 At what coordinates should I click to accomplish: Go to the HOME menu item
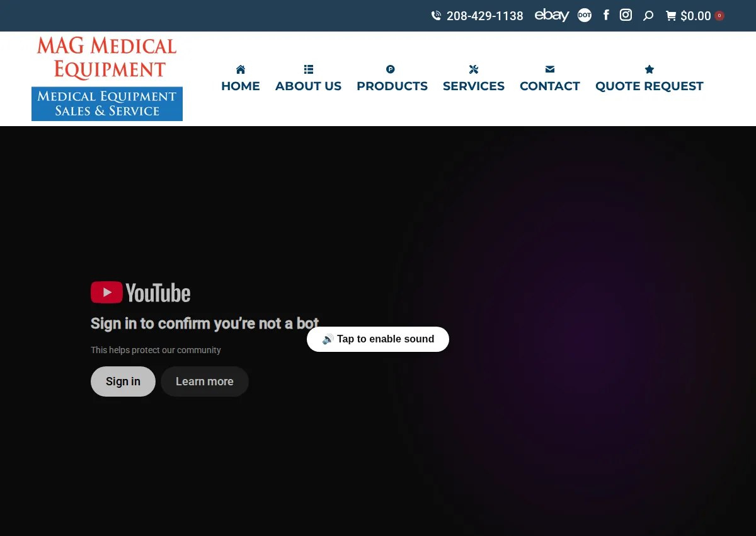[x=241, y=86]
